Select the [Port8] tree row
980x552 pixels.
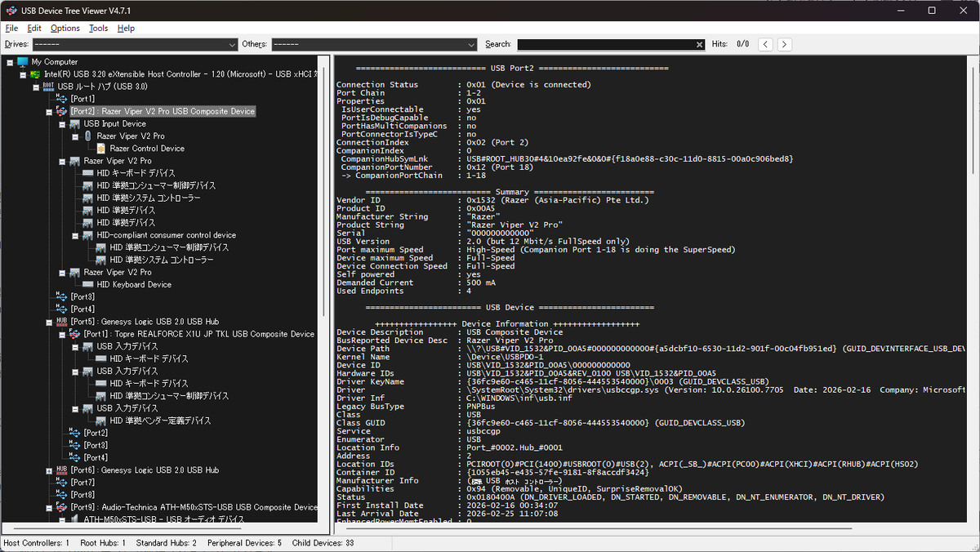[82, 495]
